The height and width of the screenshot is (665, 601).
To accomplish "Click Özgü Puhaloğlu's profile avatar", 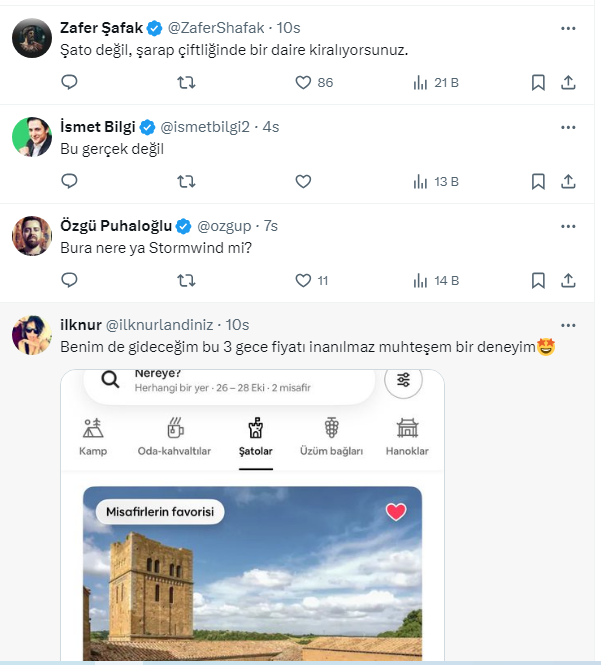I will coord(32,236).
